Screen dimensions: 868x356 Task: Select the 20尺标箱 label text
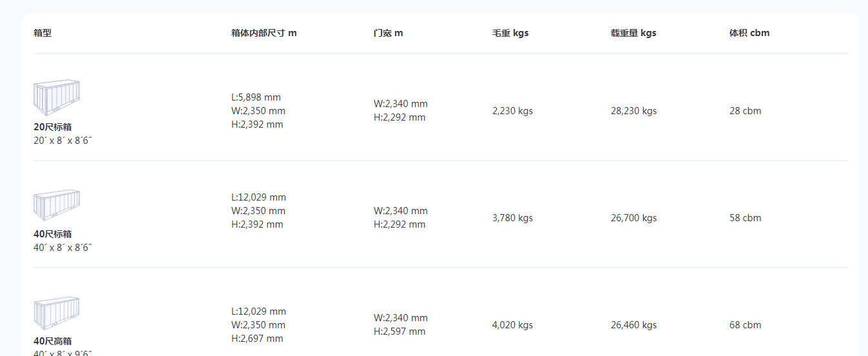(x=53, y=127)
